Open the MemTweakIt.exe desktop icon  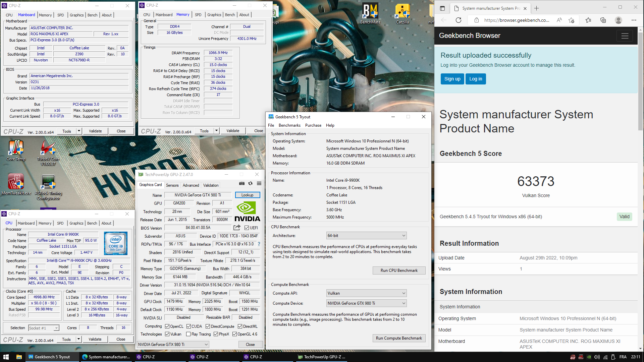[x=16, y=184]
